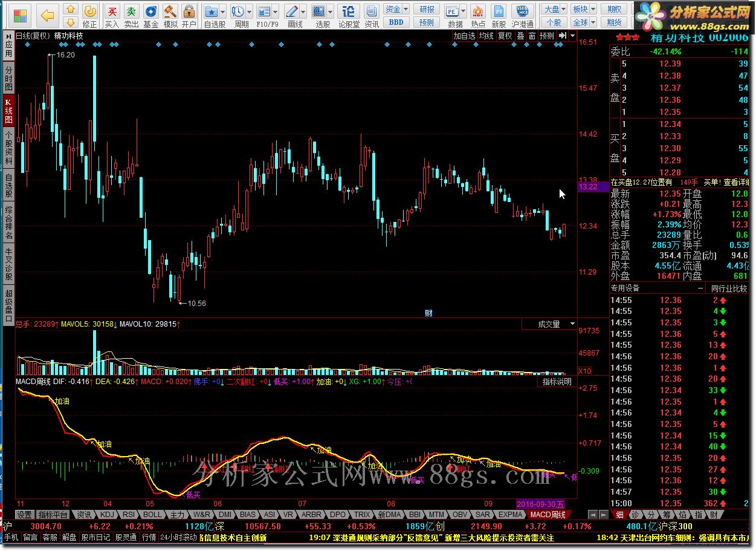This screenshot has width=756, height=551.
Task: Open the 论股堂 forum icon
Action: click(x=349, y=15)
